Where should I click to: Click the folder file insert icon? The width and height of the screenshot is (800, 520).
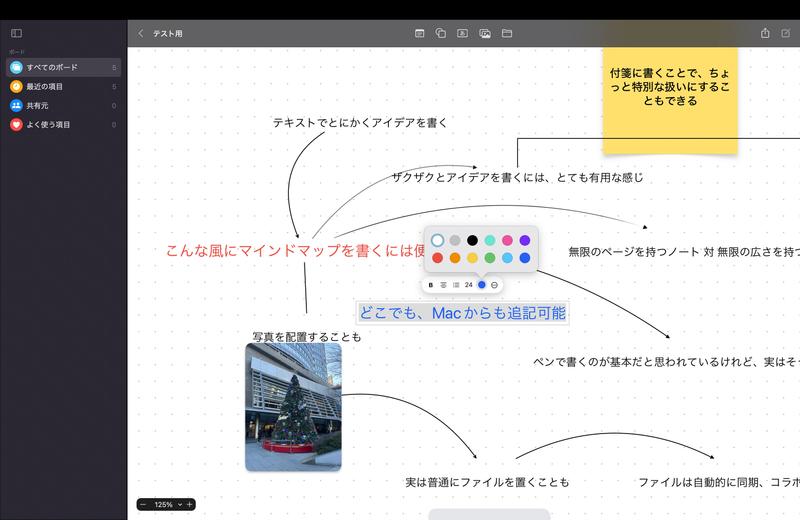point(507,33)
